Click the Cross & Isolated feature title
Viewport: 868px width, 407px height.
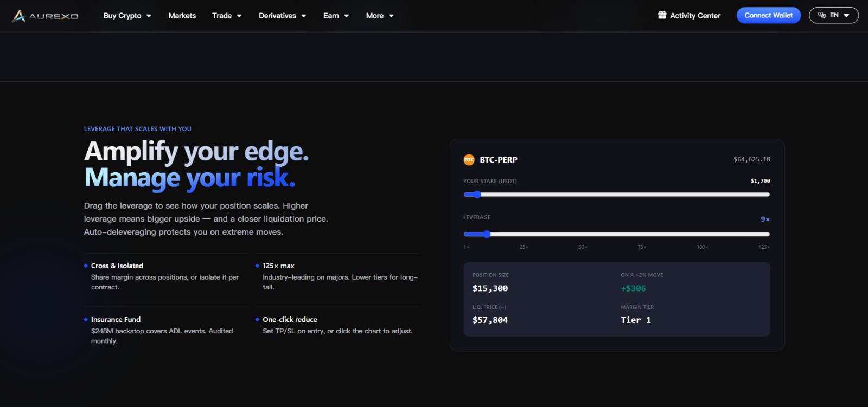click(x=117, y=266)
